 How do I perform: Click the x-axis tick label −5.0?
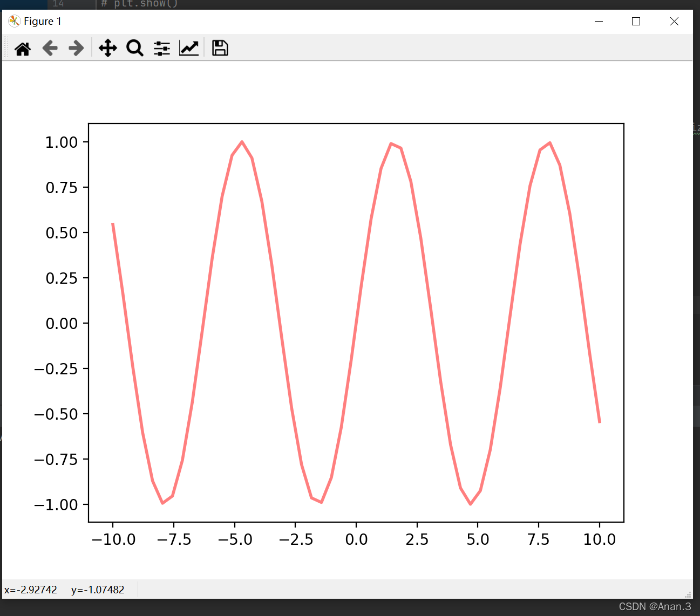235,539
